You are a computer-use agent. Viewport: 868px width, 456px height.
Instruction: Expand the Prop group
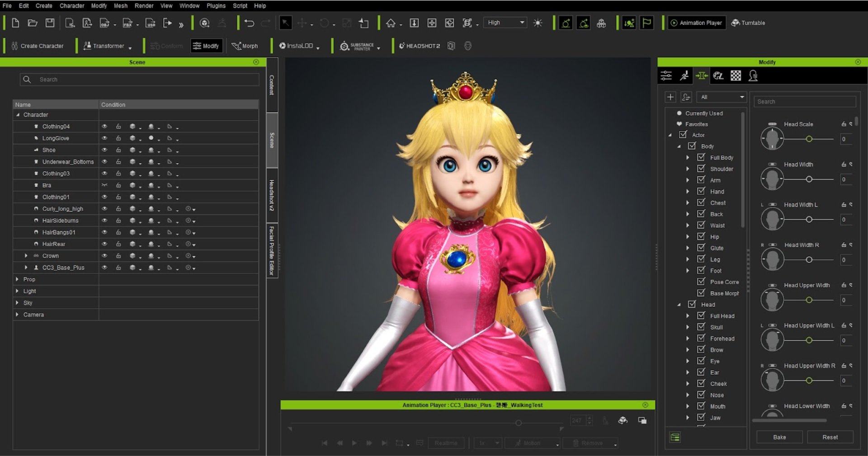17,279
